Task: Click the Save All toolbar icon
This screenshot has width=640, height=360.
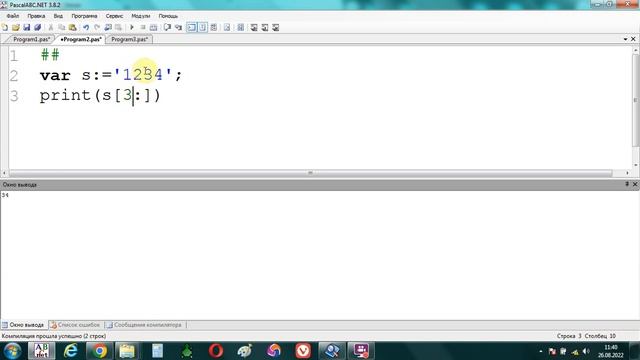Action: [x=38, y=27]
